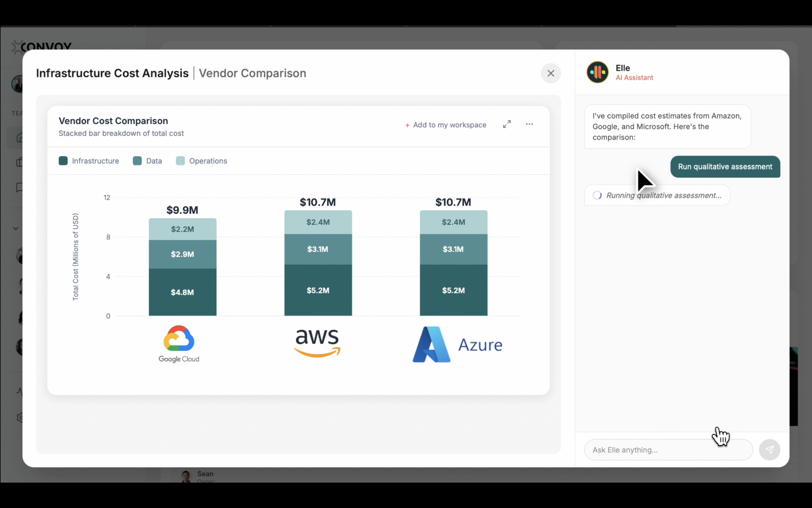Click the Operations legend color swatch
This screenshot has width=812, height=508.
pos(180,161)
